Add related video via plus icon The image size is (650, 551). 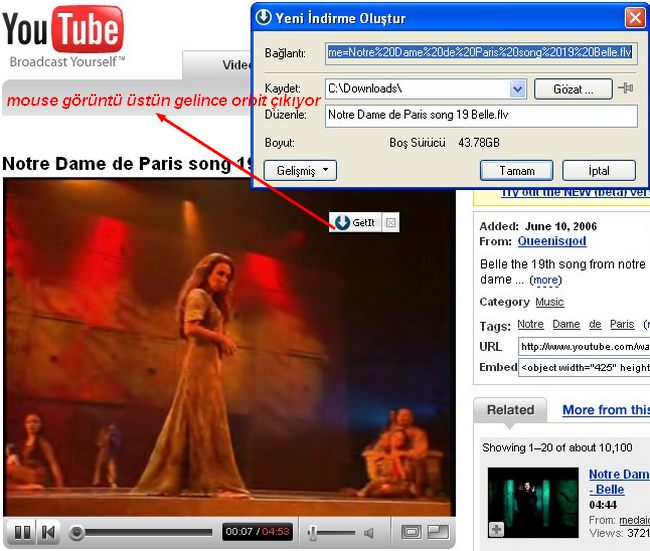(x=497, y=529)
